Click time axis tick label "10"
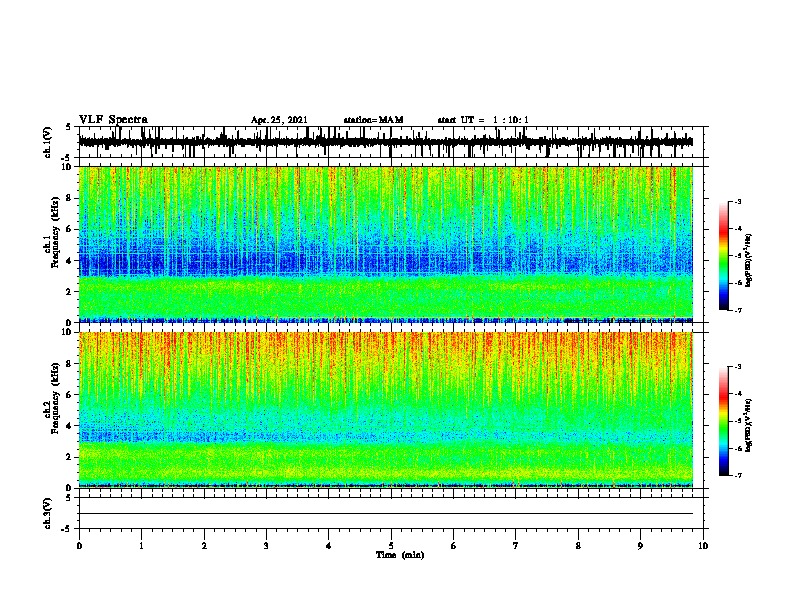The image size is (792, 612). [703, 546]
